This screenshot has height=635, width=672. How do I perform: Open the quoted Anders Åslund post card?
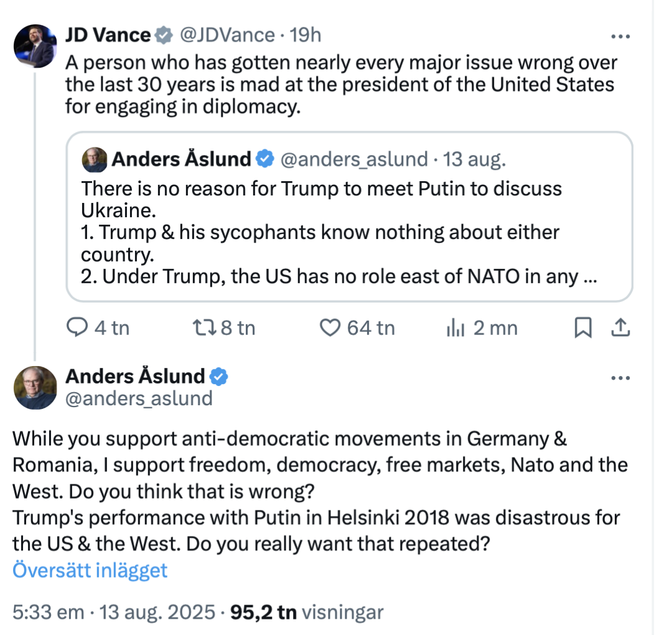tap(349, 217)
